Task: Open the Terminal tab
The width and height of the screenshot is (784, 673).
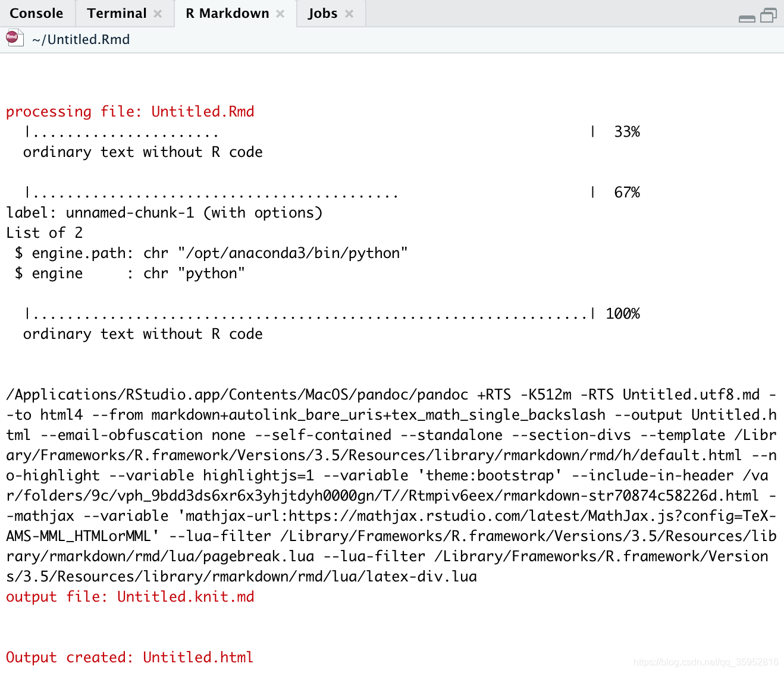Action: [116, 12]
